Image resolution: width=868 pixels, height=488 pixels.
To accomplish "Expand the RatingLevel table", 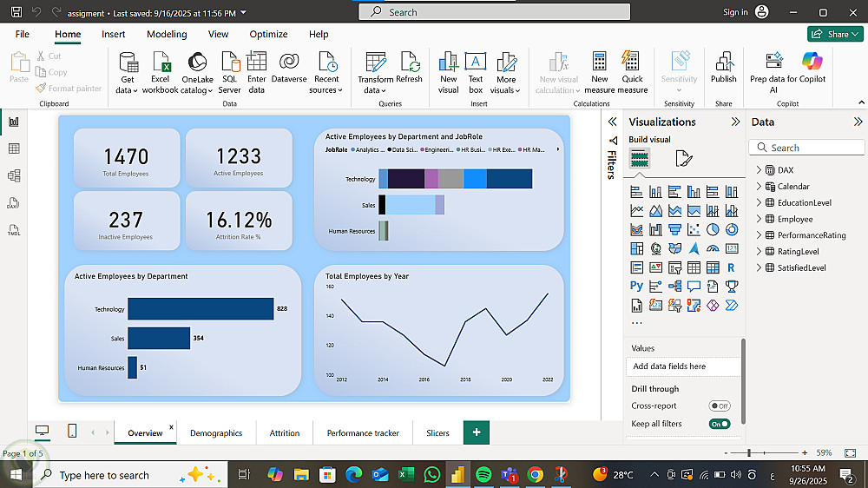I will click(x=759, y=252).
